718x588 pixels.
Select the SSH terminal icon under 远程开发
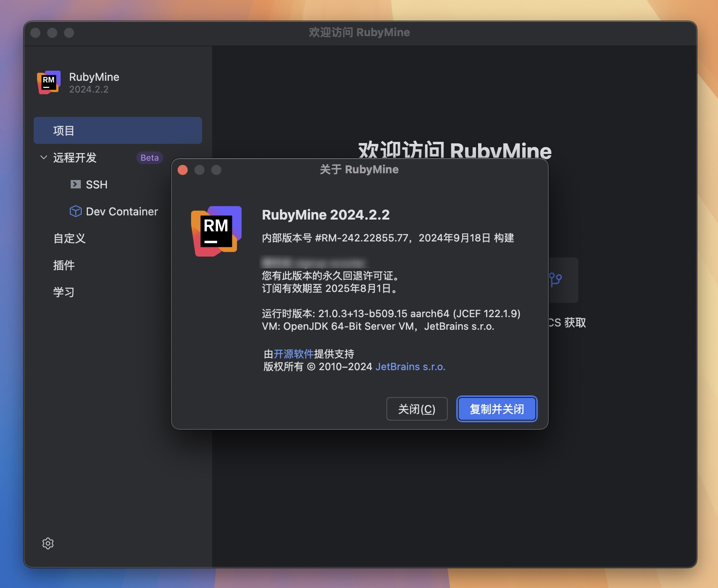pos(75,184)
